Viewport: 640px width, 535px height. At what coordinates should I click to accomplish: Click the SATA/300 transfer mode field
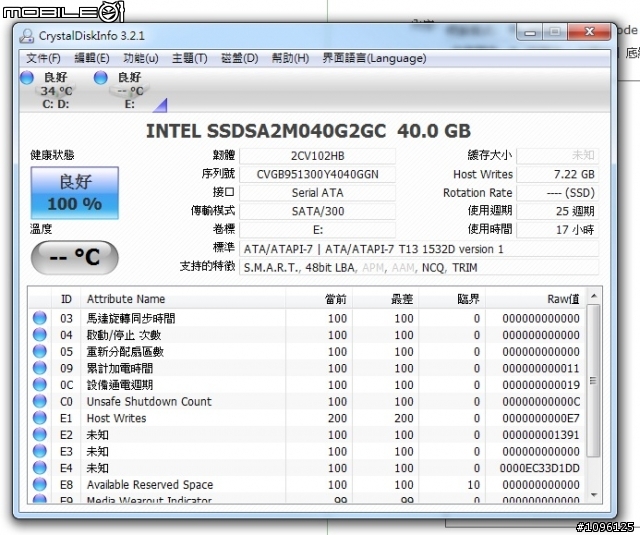pos(317,211)
